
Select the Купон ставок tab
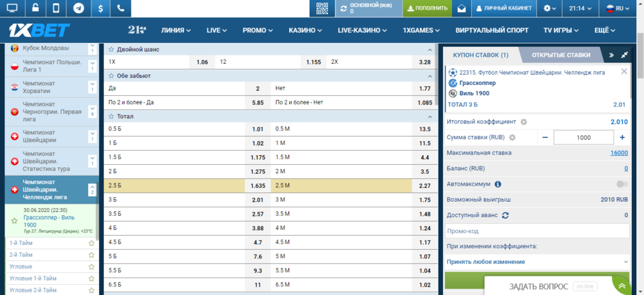[480, 55]
